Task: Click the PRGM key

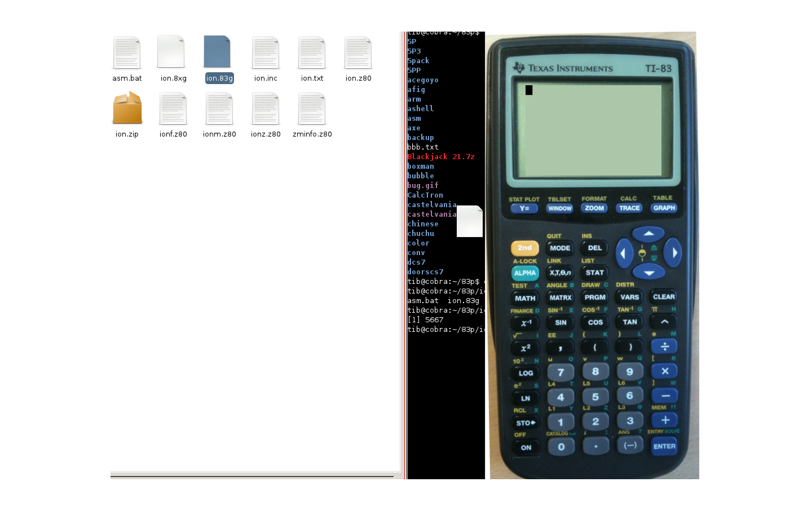Action: pyautogui.click(x=595, y=297)
